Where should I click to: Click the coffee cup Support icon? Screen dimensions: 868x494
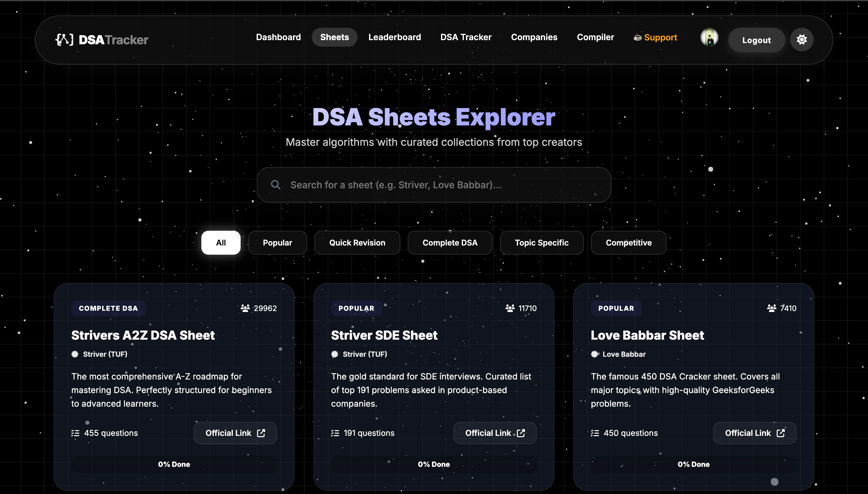638,37
